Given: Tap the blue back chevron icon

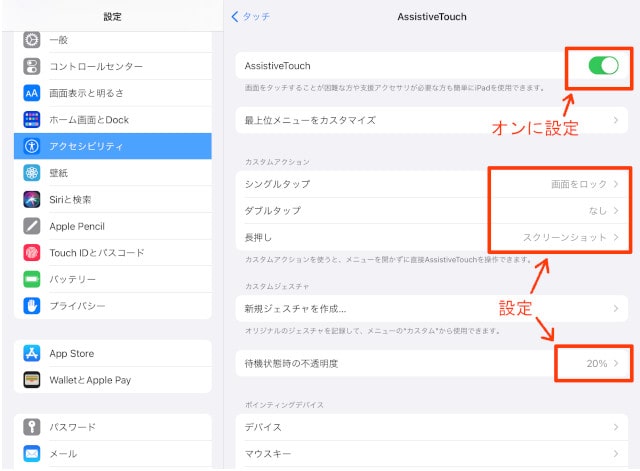Looking at the screenshot, I should 235,17.
